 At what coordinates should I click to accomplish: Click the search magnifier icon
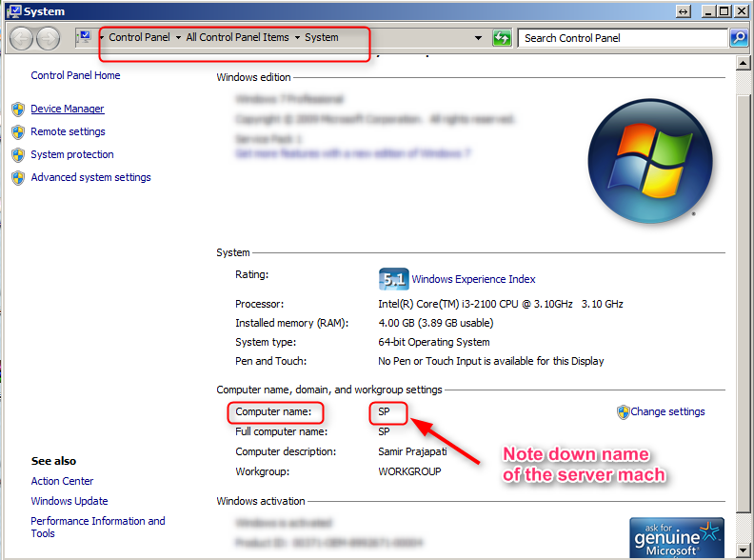coord(739,38)
